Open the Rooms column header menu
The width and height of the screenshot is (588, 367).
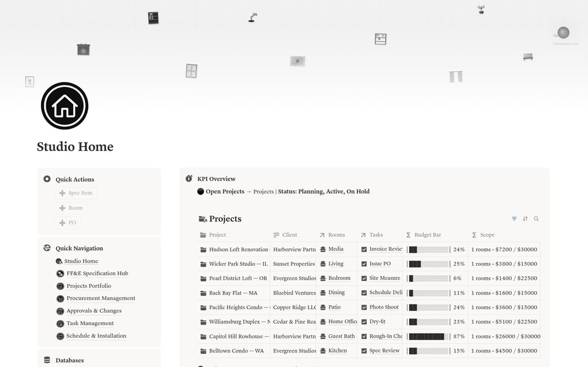[336, 235]
